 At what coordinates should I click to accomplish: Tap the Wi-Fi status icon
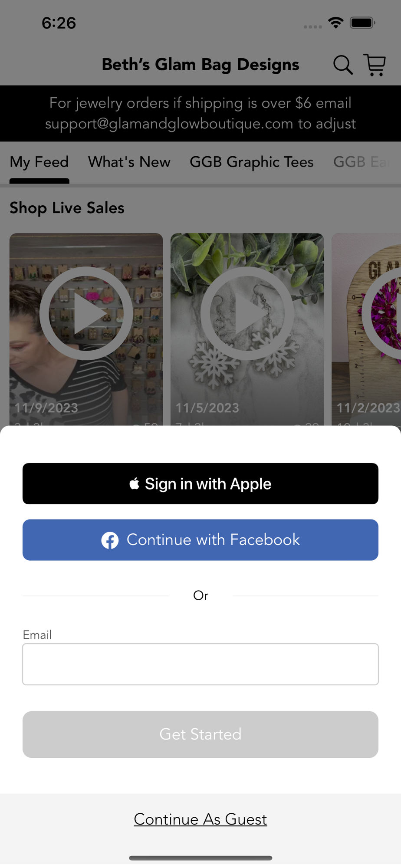pyautogui.click(x=336, y=23)
